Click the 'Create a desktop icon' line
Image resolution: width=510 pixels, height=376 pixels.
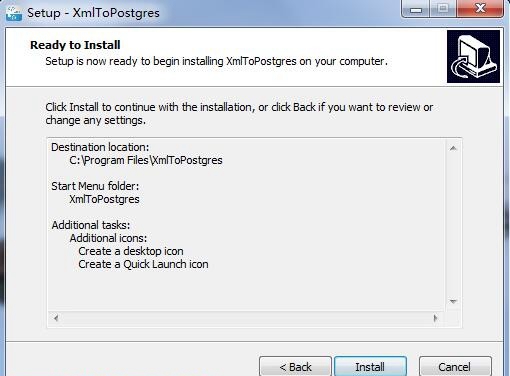pyautogui.click(x=131, y=251)
